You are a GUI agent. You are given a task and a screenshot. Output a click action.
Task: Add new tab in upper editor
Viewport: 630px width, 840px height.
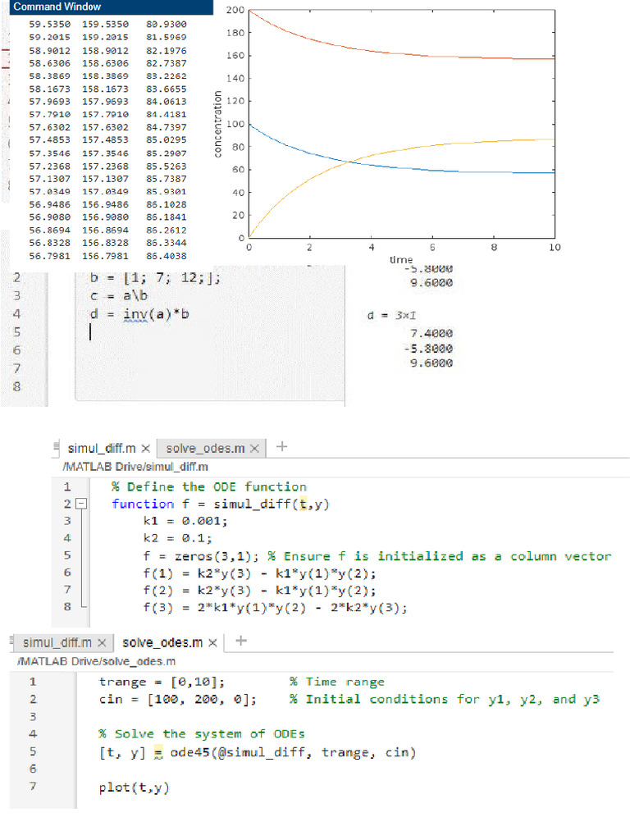[x=282, y=446]
